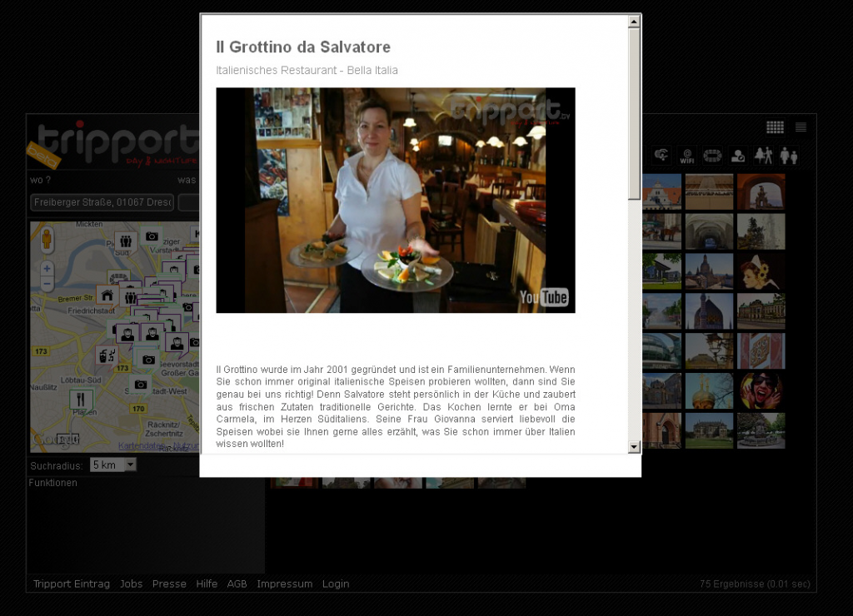The width and height of the screenshot is (853, 616).
Task: Open the Tripport Eintrag link
Action: [x=72, y=584]
